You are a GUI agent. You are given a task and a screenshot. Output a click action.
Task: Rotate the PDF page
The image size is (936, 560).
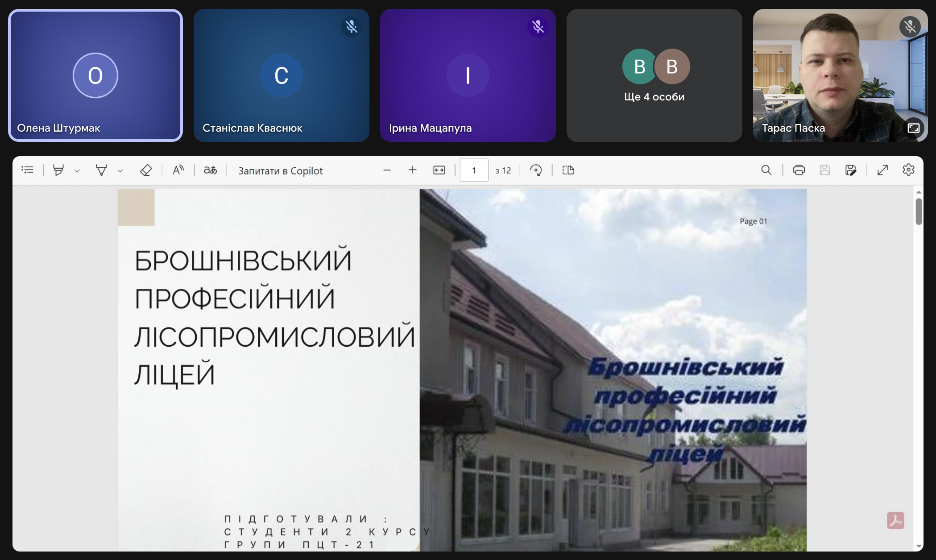[536, 170]
